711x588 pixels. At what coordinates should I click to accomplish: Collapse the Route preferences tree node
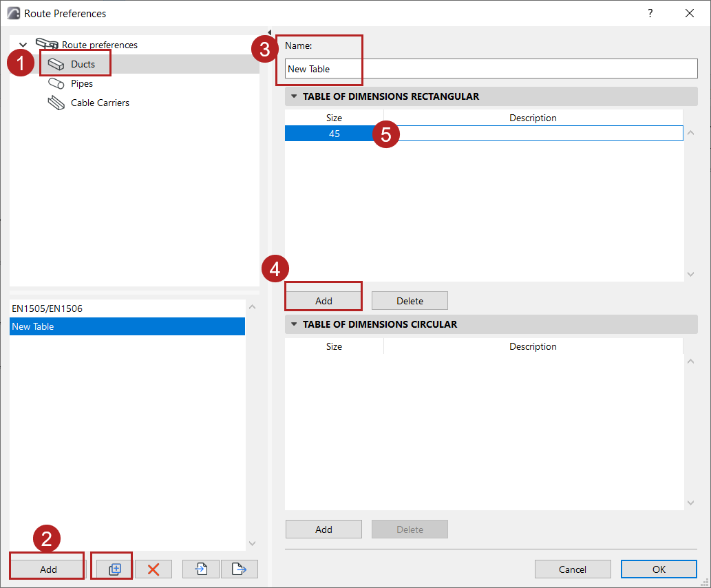coord(23,45)
